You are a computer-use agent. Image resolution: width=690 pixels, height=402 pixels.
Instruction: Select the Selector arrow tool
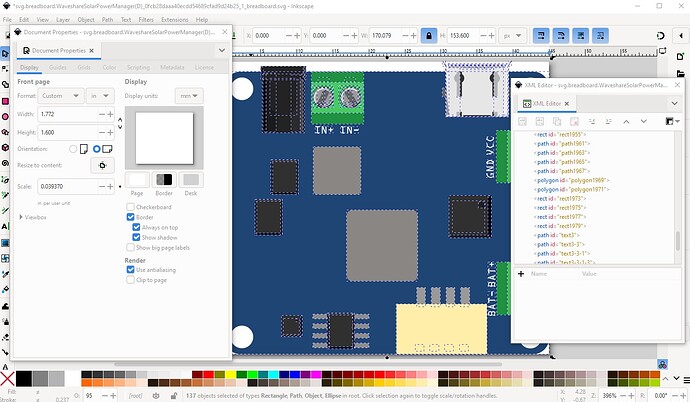point(5,54)
